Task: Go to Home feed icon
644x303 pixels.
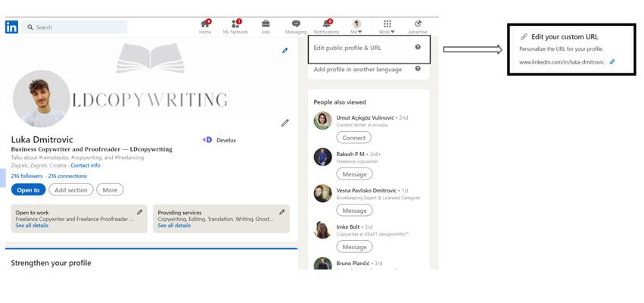Action: click(x=205, y=23)
